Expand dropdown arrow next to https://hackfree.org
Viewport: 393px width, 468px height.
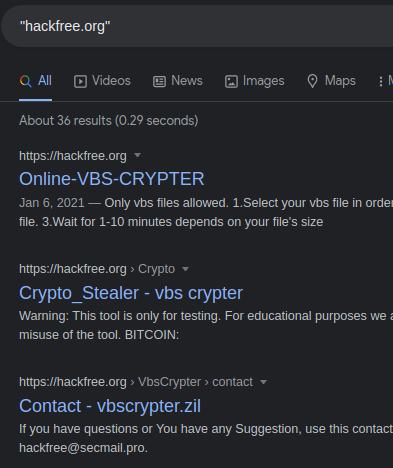(137, 155)
